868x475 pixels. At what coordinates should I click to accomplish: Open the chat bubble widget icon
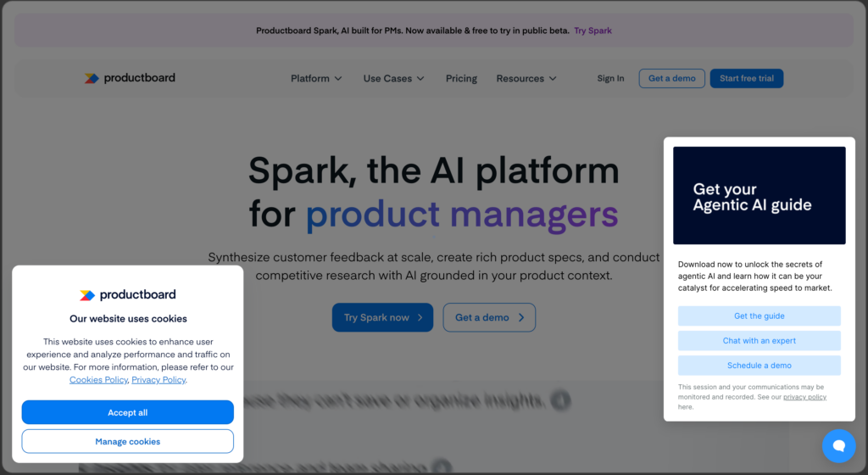(x=838, y=445)
